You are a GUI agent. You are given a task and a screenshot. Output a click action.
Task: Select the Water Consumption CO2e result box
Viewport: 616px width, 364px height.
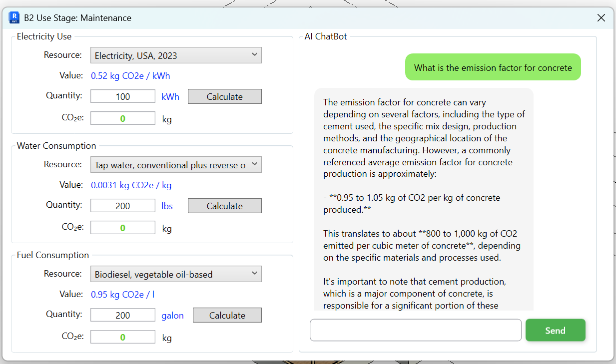pyautogui.click(x=123, y=228)
